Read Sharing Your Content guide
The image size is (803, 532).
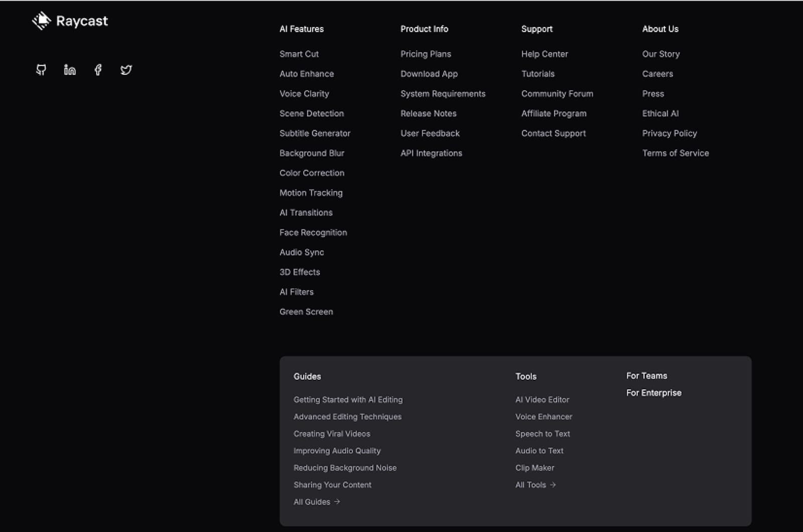(332, 485)
